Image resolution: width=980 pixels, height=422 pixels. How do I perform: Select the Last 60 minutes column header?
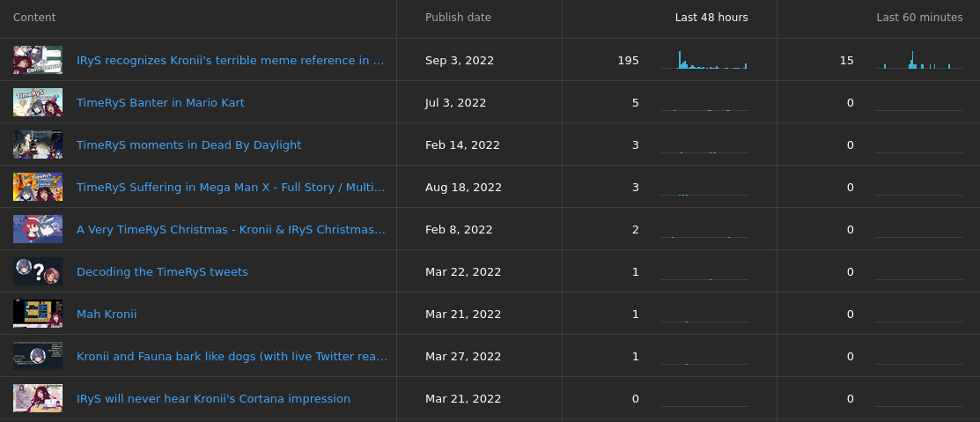point(919,18)
